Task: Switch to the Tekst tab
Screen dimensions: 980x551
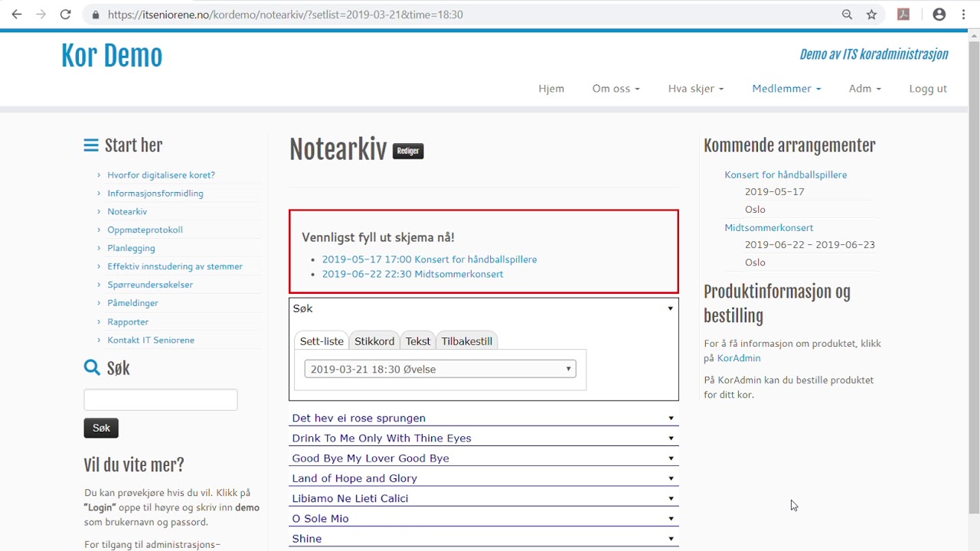Action: point(418,341)
